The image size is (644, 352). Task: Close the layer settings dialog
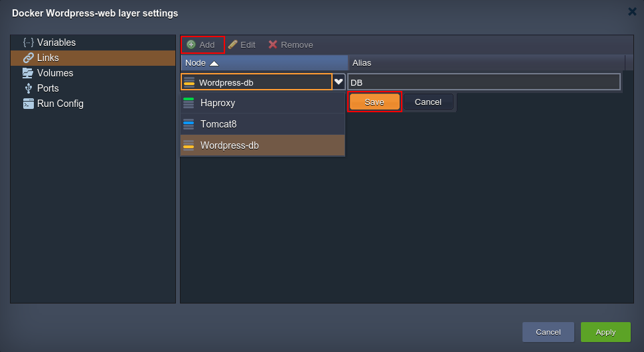tap(632, 11)
